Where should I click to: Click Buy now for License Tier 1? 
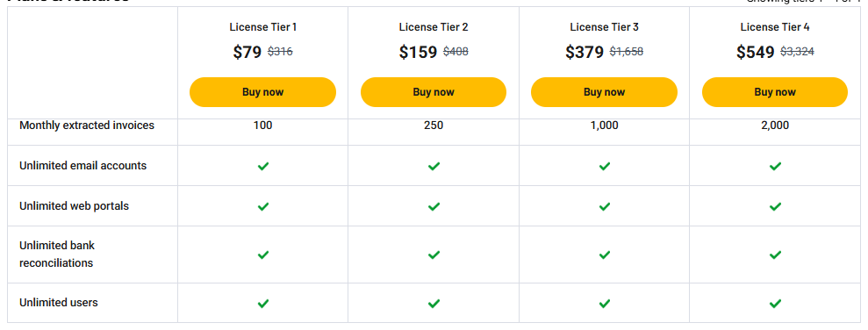click(x=262, y=92)
